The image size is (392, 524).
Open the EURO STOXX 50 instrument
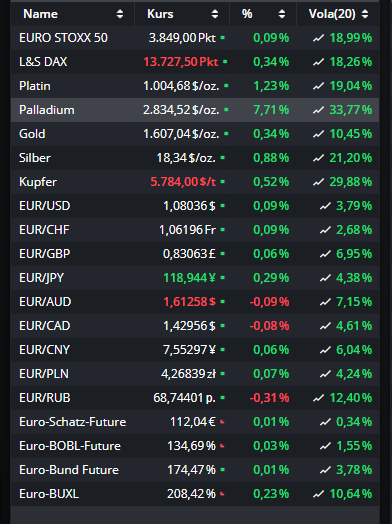point(63,38)
